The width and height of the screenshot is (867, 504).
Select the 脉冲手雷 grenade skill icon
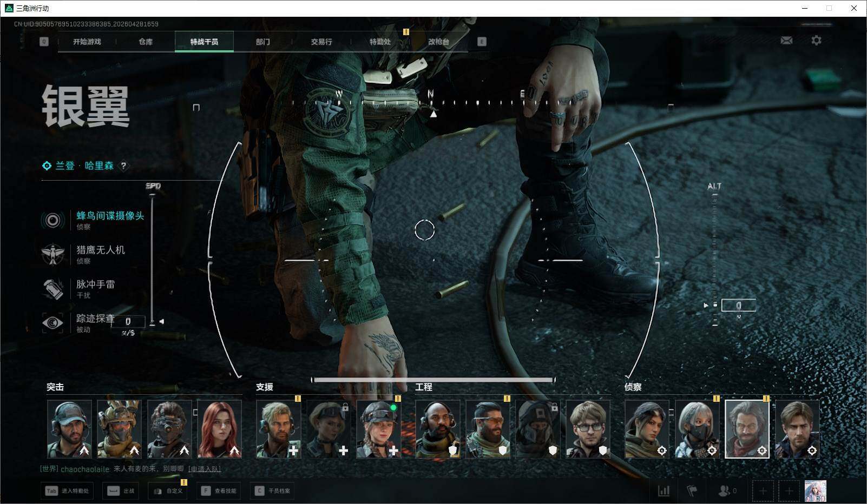tap(53, 288)
